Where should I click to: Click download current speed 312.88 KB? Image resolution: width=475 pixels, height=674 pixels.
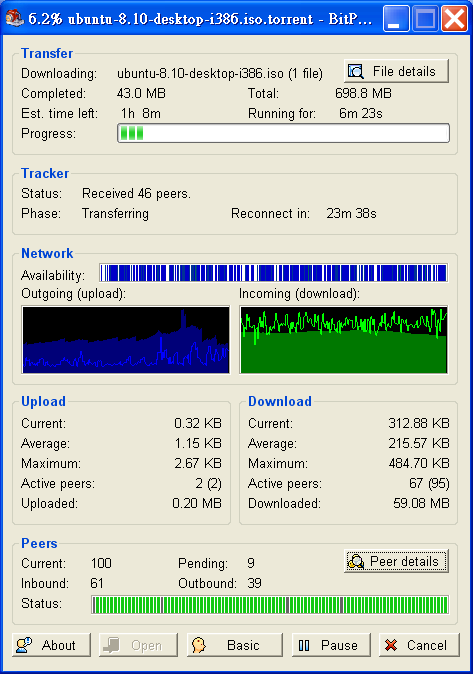point(419,423)
